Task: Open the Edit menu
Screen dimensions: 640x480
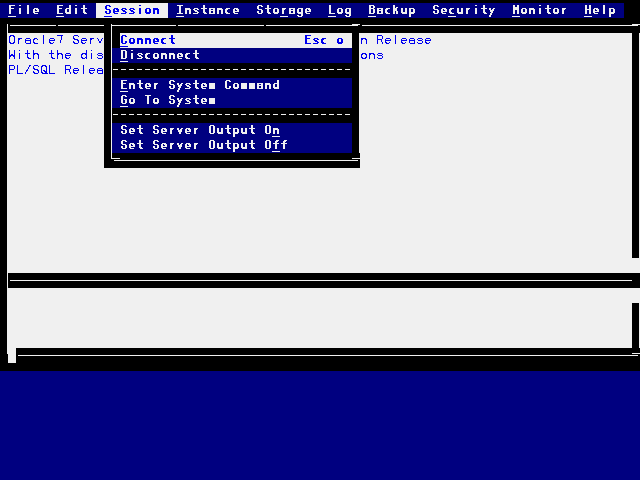Action: click(72, 10)
